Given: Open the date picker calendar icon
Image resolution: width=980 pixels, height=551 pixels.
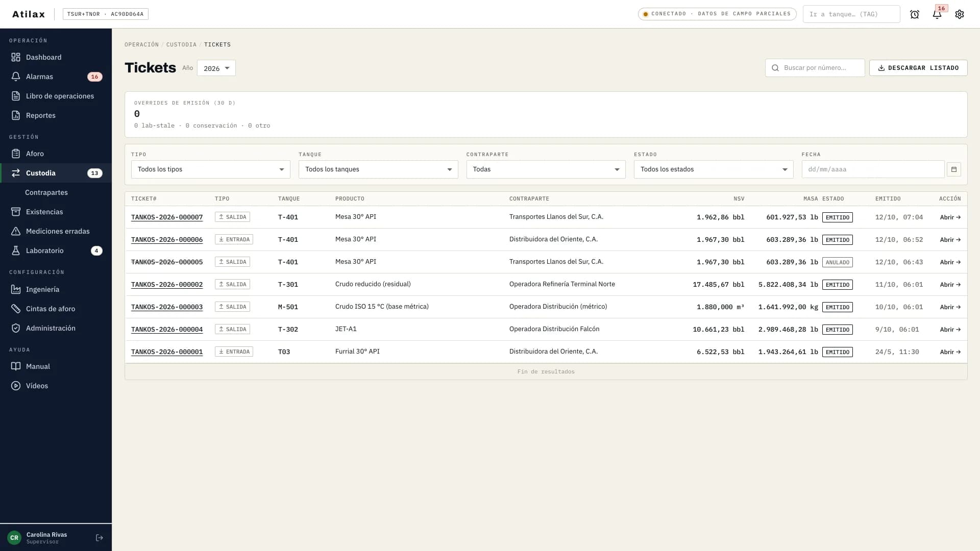Looking at the screenshot, I should (x=954, y=169).
